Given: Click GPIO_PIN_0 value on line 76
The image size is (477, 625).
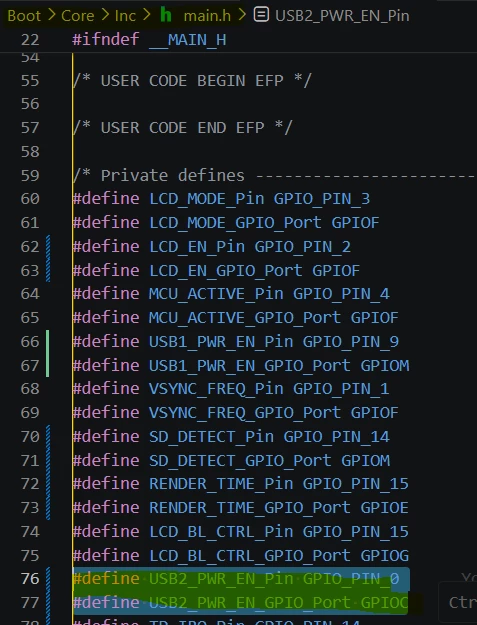Looking at the screenshot, I should [x=351, y=579].
